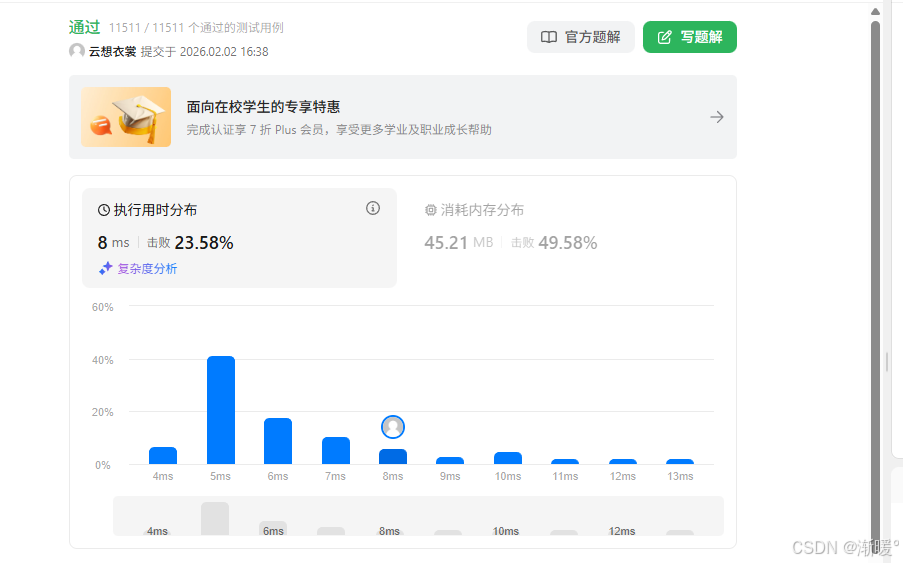Click the submission time 2026.02.02 16:38
Viewport: 903px width, 563px height.
(x=224, y=51)
